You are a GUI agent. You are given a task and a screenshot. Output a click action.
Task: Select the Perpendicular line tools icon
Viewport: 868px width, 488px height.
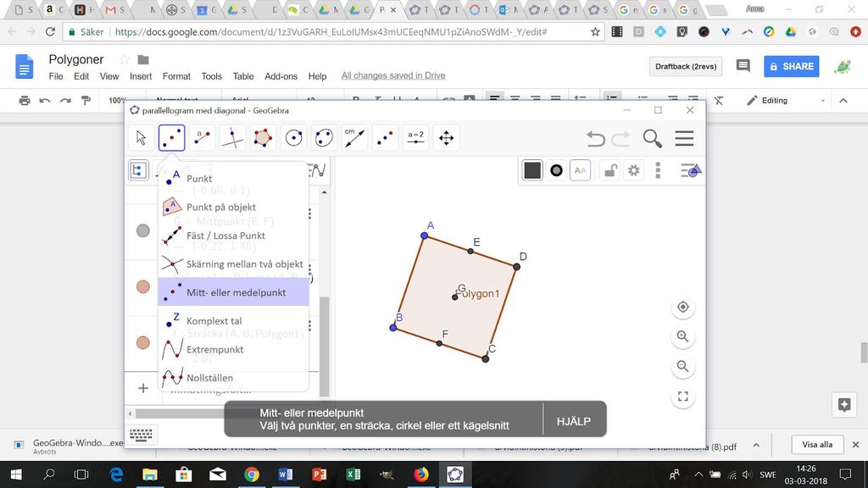click(232, 138)
